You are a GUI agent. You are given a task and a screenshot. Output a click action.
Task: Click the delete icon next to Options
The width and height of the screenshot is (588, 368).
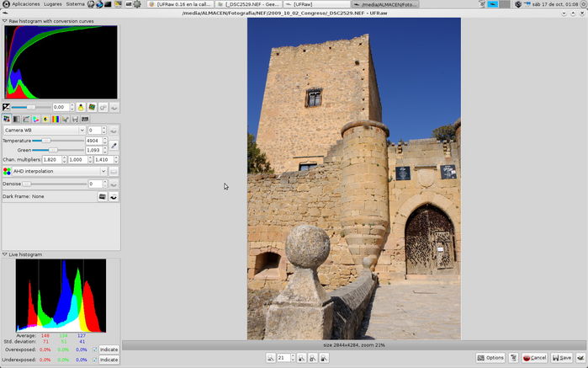click(x=514, y=358)
